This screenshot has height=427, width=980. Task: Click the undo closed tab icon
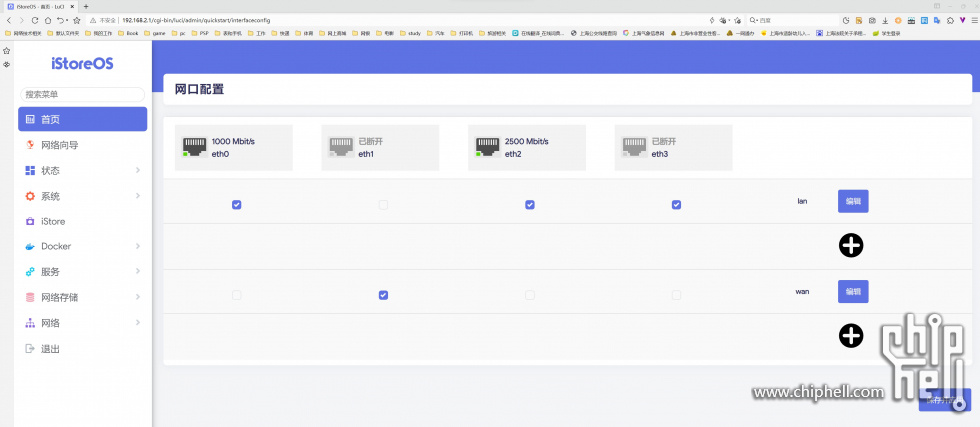click(61, 20)
